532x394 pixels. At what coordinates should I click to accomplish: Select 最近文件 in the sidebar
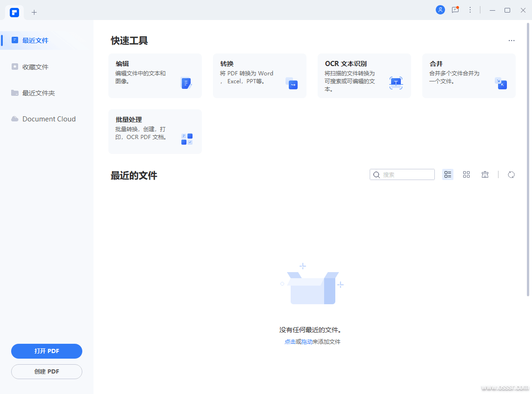(x=35, y=40)
